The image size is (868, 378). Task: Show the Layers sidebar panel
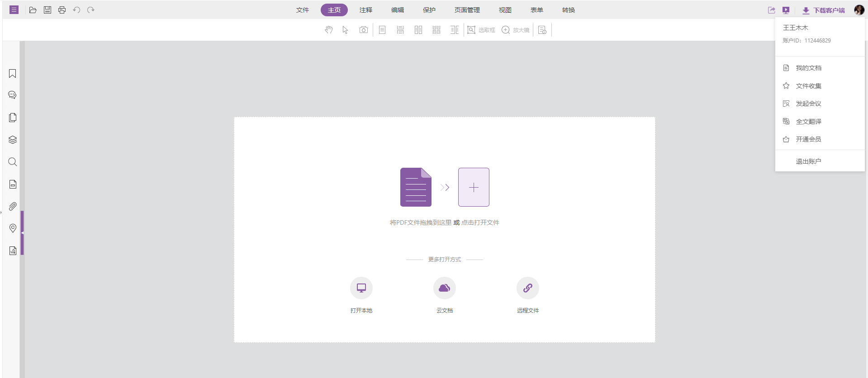[x=13, y=140]
